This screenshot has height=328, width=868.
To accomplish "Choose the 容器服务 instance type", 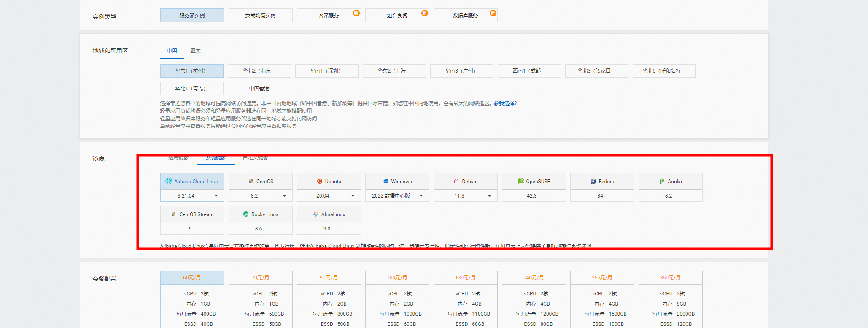I will pos(329,15).
